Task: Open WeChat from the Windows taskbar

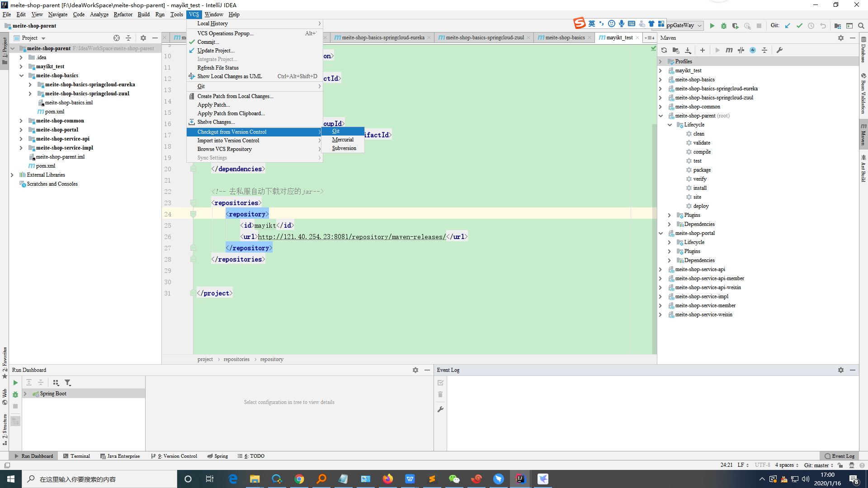Action: pos(454,479)
